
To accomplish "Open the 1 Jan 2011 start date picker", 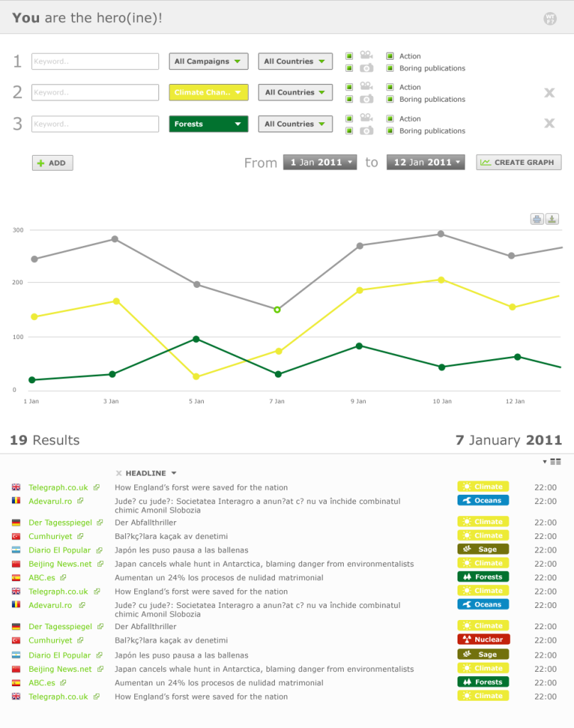I will coord(320,162).
